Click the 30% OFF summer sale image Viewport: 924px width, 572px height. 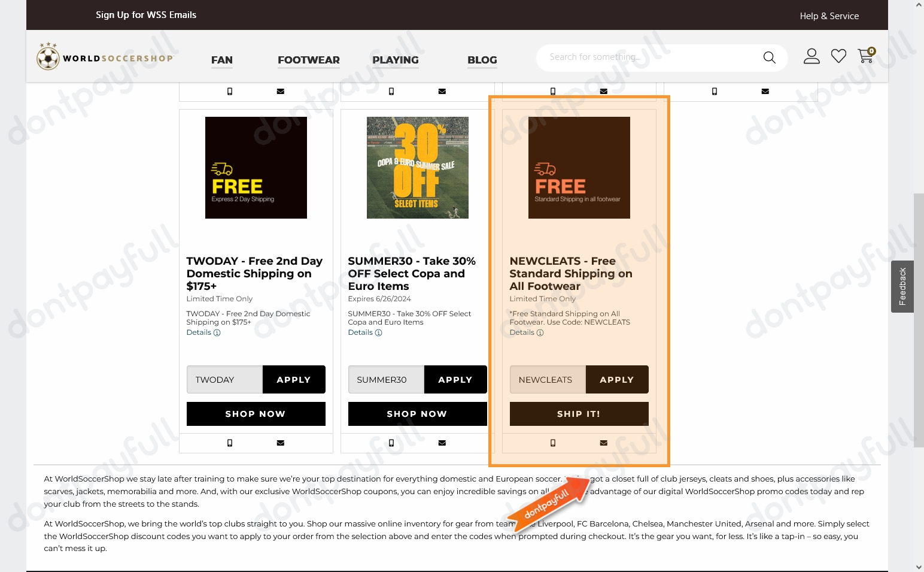click(417, 168)
